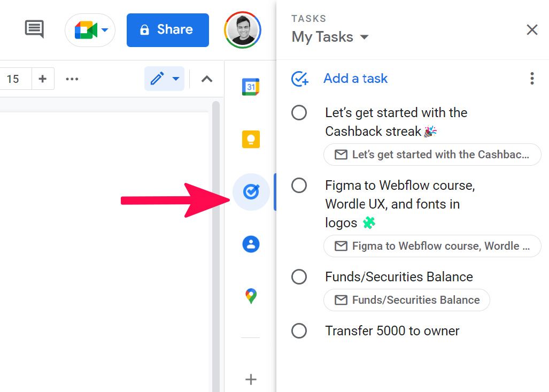
Task: Open Google Keep from the side panel
Action: [250, 139]
